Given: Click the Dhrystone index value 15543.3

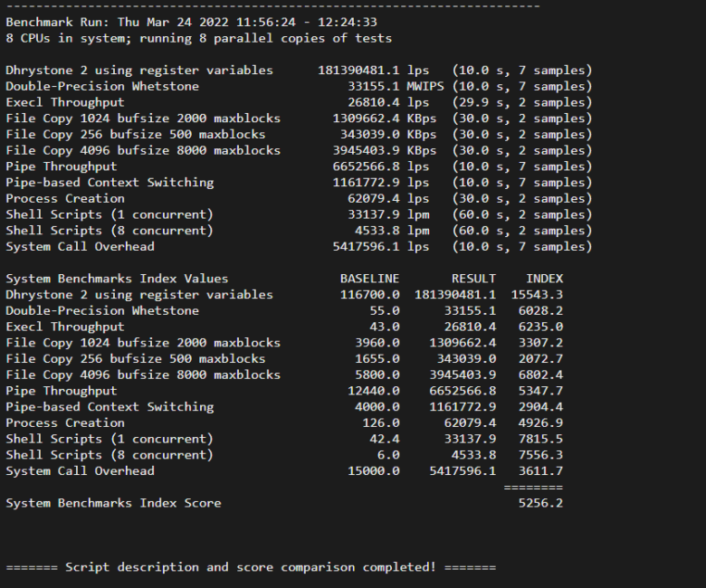Looking at the screenshot, I should tap(537, 295).
